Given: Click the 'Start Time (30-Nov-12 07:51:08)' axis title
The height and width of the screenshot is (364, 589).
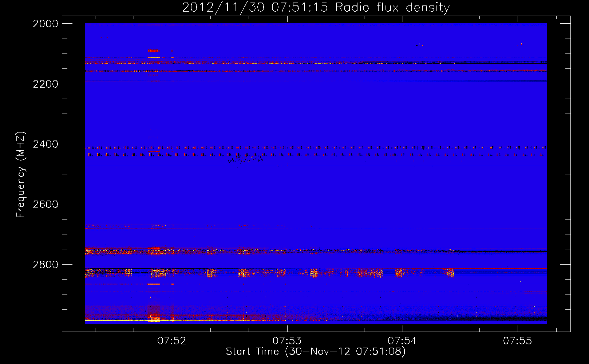Looking at the screenshot, I should pos(316,352).
